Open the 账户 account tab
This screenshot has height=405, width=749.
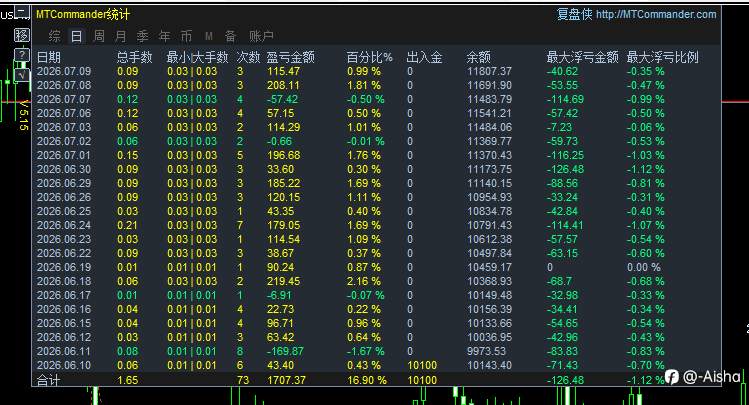click(x=261, y=36)
